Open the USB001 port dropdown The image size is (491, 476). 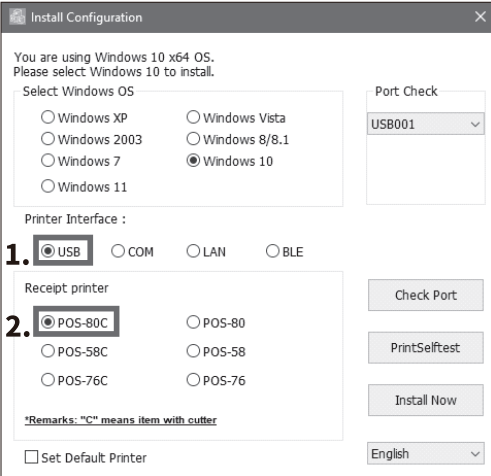[x=426, y=124]
